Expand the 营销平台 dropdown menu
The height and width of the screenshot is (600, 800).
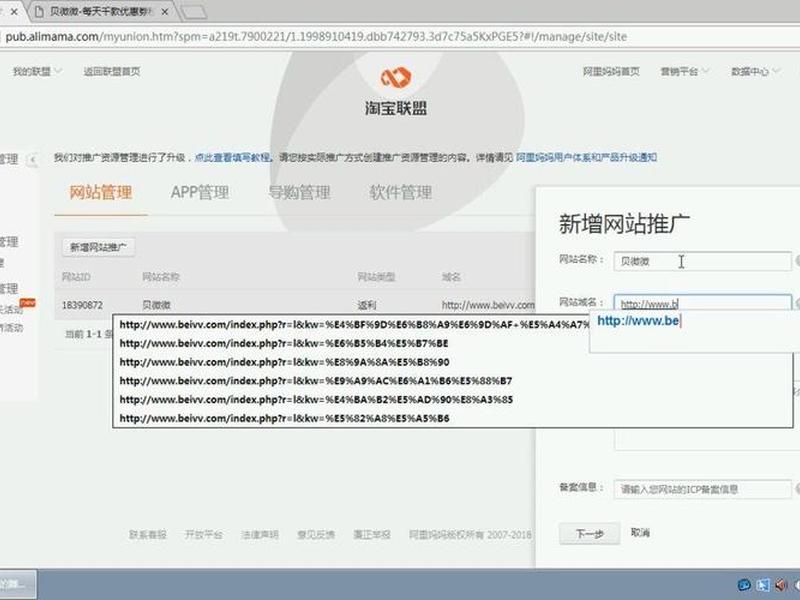(x=684, y=71)
